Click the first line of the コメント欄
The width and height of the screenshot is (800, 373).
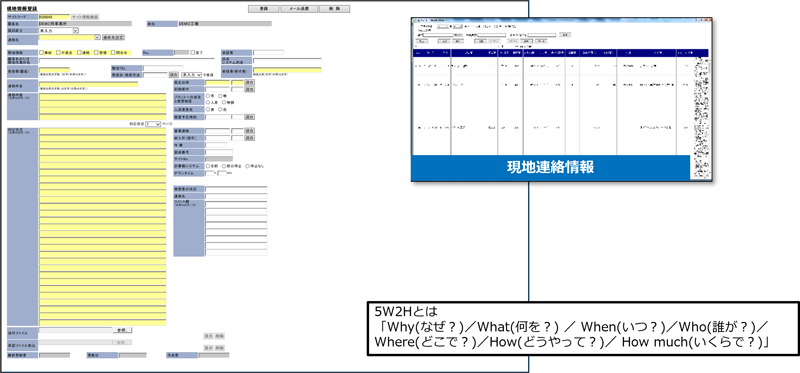236,205
